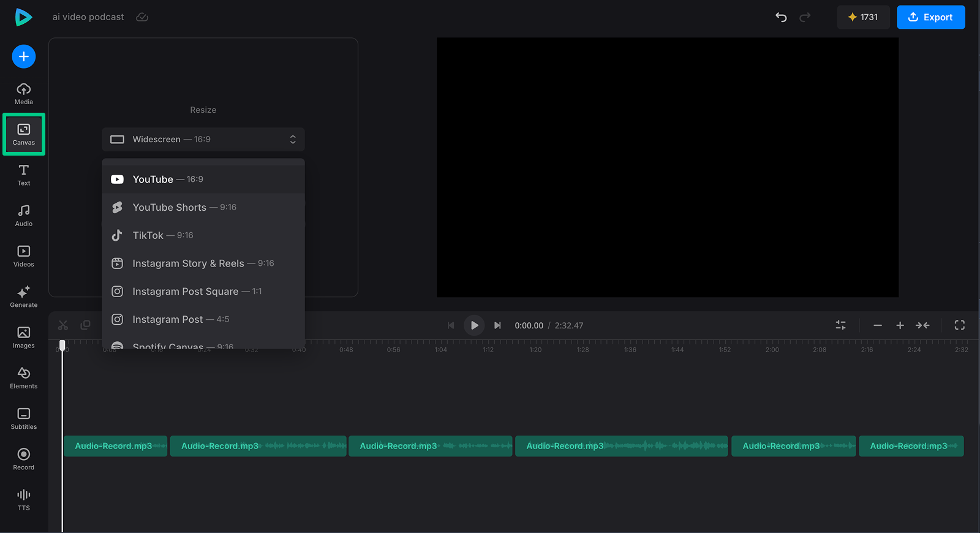Choose the TikTok 9:16 preset
Image resolution: width=980 pixels, height=533 pixels.
pos(203,235)
